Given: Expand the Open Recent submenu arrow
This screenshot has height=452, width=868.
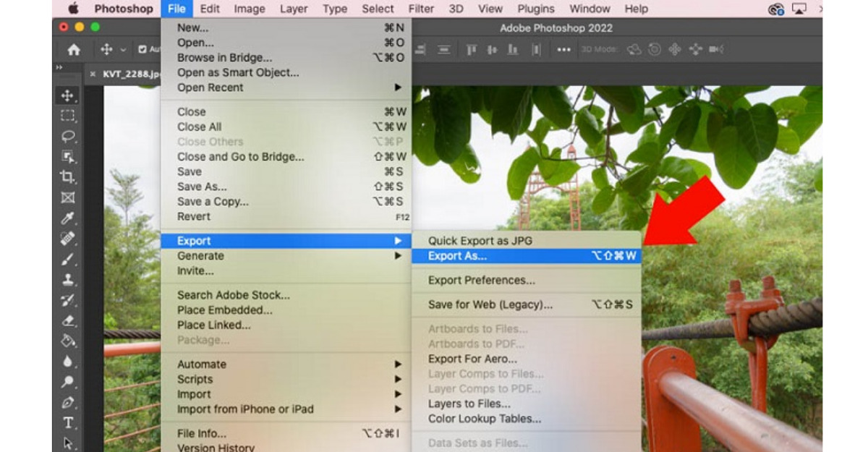Looking at the screenshot, I should (398, 88).
